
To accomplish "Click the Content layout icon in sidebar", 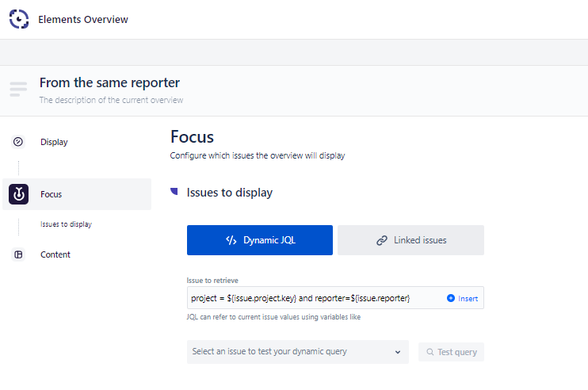I will click(18, 254).
